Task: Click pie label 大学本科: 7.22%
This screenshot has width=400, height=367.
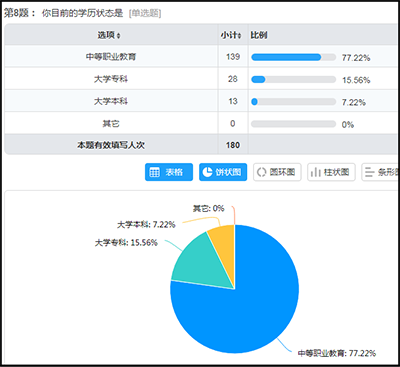Action: [x=146, y=224]
